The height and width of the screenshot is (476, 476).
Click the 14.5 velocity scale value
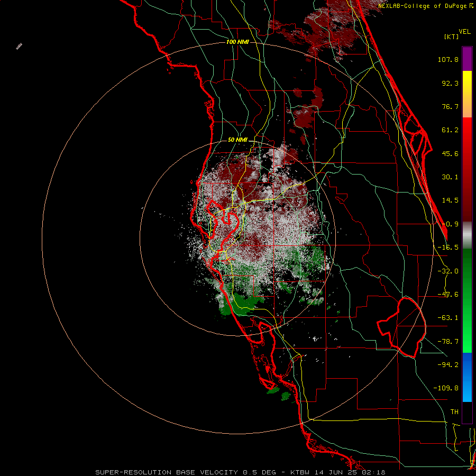(x=450, y=200)
